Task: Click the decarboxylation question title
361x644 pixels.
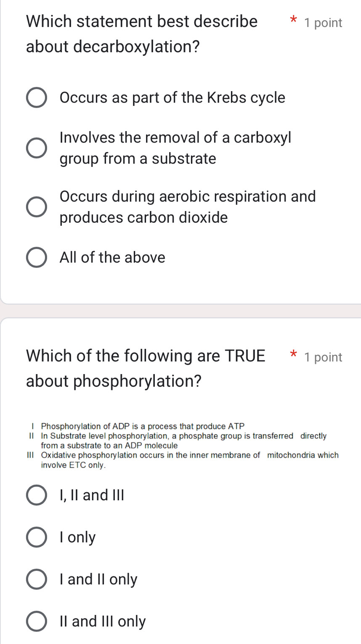Action: coord(141,34)
